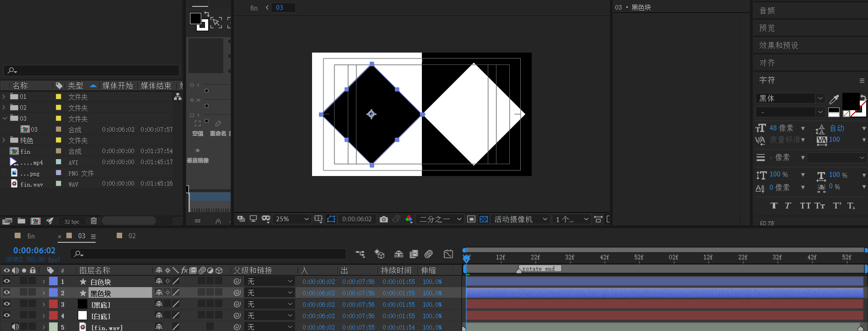Toggle mask and shape path visibility
Image resolution: width=868 pixels, height=331 pixels.
click(331, 219)
